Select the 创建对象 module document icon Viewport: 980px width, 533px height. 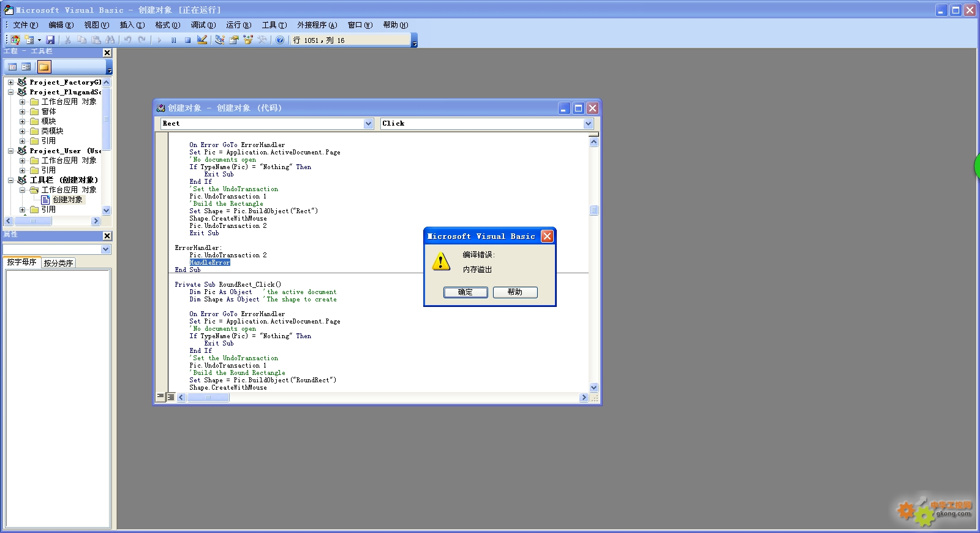[x=45, y=200]
